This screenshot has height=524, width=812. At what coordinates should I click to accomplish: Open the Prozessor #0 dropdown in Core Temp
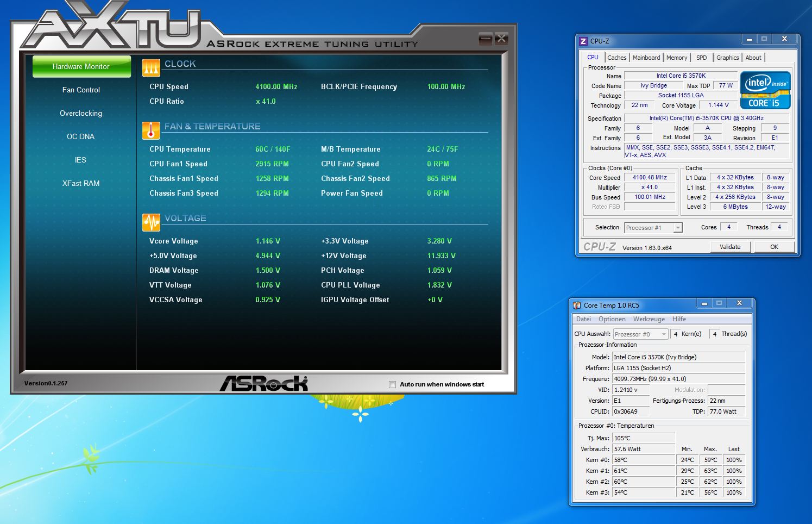coord(641,334)
